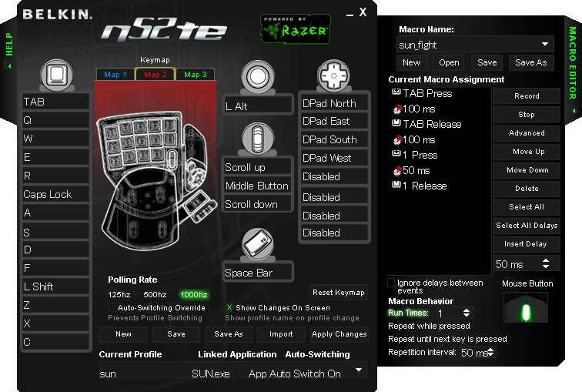Click Apply Changes button
This screenshot has width=582, height=392.
point(339,334)
